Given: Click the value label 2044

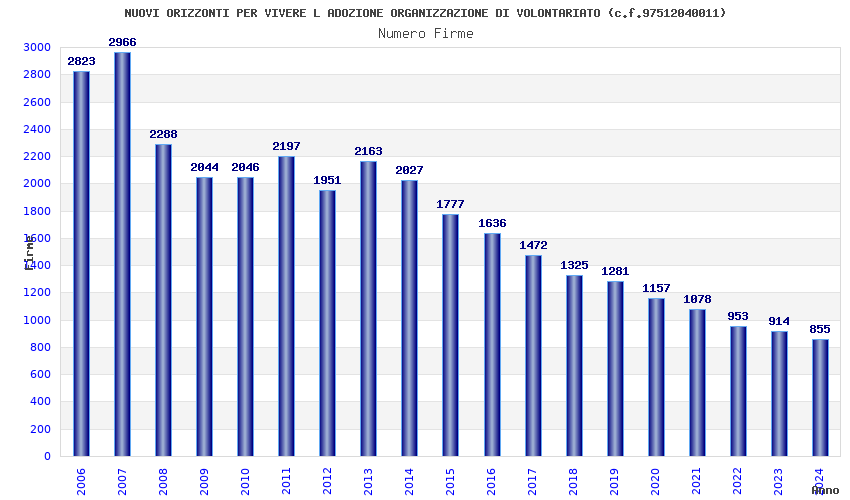Looking at the screenshot, I should click(x=204, y=168).
